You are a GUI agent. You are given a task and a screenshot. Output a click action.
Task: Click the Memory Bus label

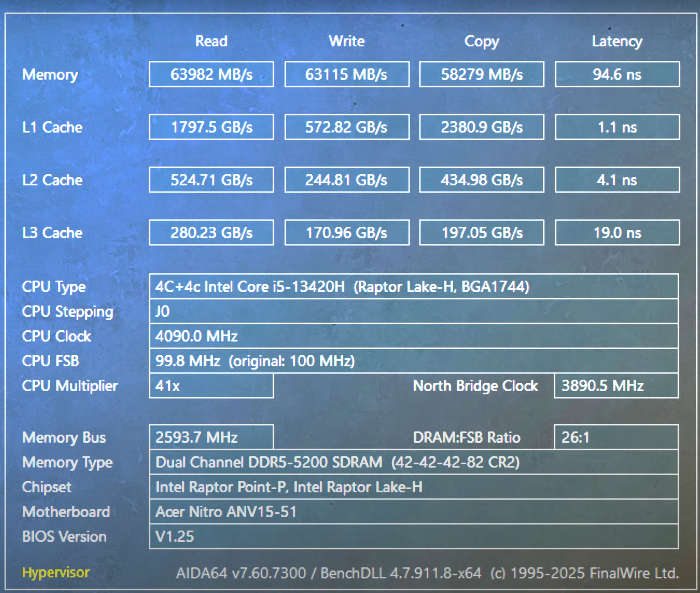coord(64,438)
